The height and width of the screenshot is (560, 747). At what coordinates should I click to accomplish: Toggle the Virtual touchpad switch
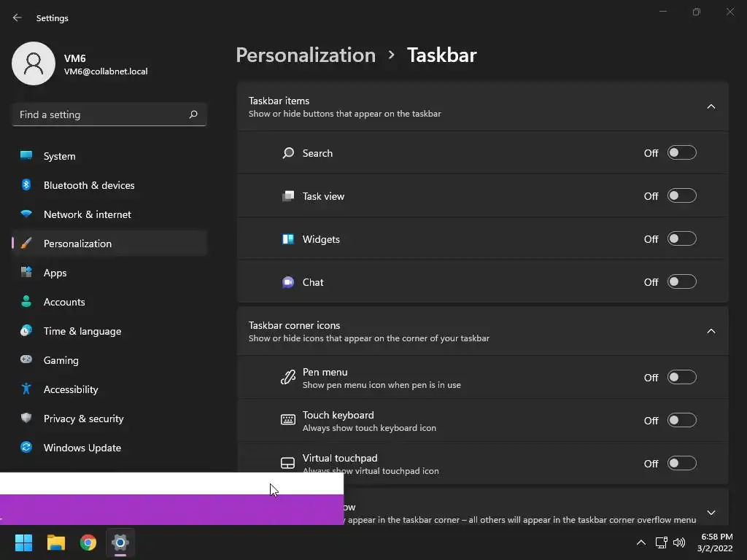tap(681, 464)
